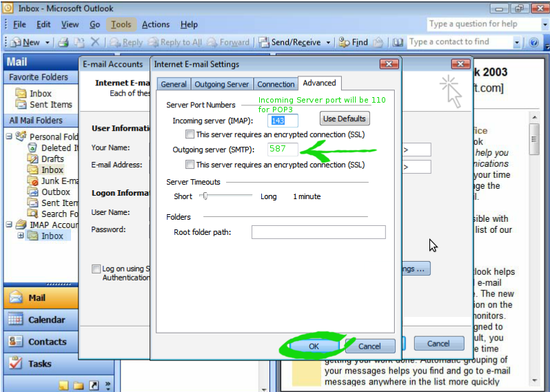The image size is (550, 392).
Task: Open the Go menu
Action: coord(94,25)
